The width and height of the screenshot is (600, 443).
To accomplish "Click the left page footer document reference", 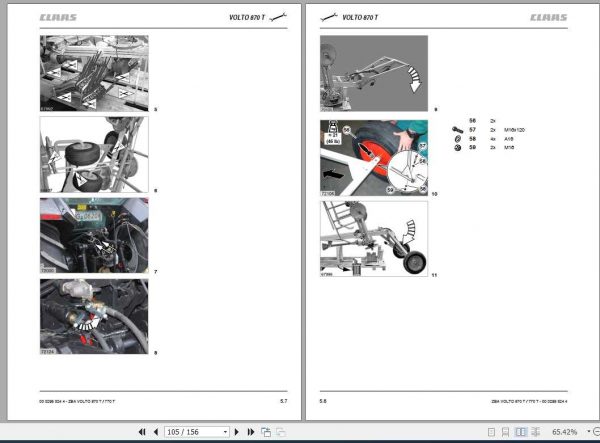I will click(77, 401).
